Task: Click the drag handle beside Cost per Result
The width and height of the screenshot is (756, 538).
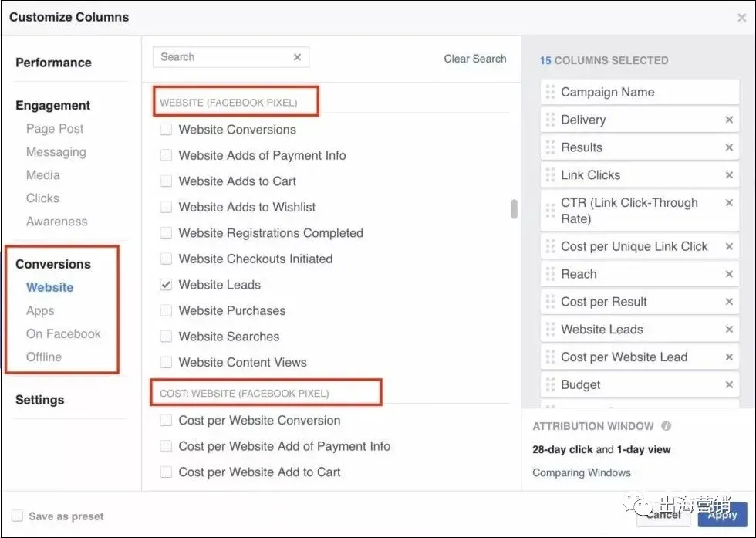Action: (550, 302)
